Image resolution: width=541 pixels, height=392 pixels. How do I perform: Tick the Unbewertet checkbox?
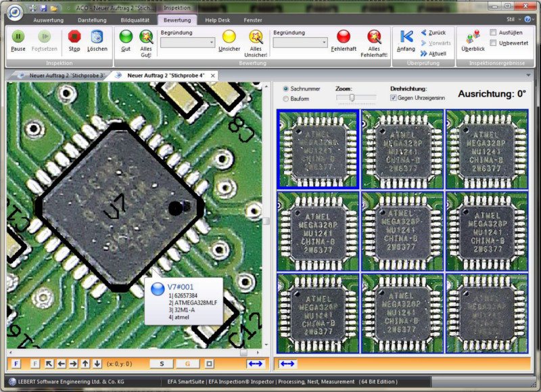(494, 43)
